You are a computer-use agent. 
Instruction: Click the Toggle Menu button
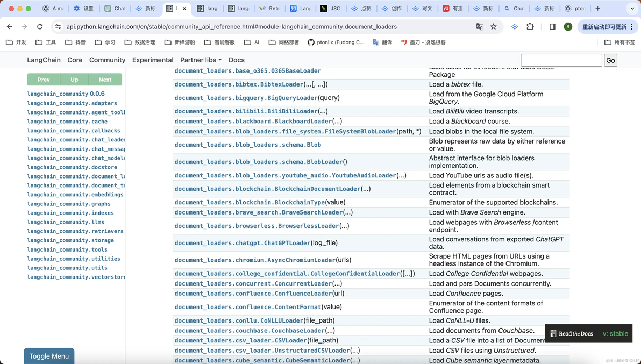[49, 356]
